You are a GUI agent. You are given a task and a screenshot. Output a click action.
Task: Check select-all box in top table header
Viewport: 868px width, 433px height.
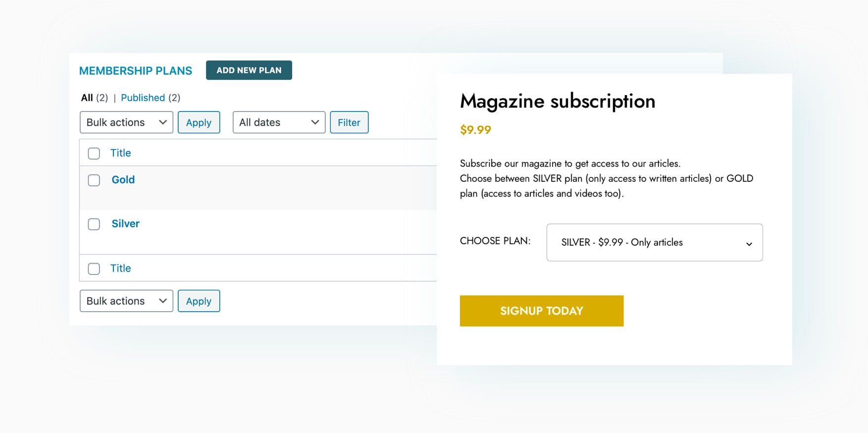[x=94, y=154]
